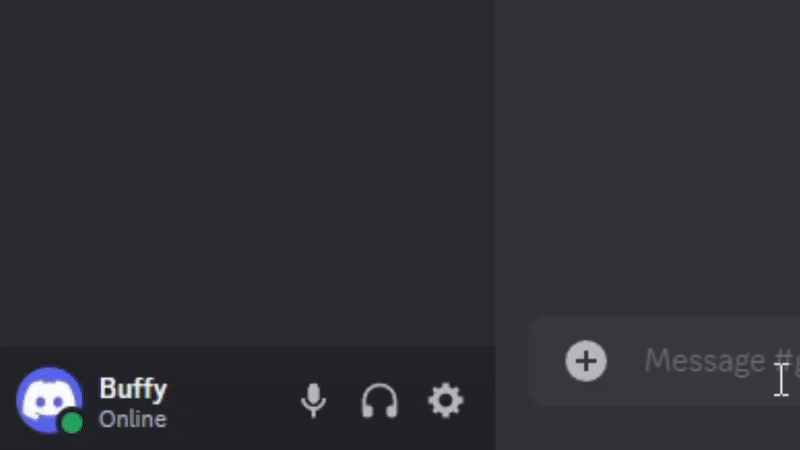Image resolution: width=800 pixels, height=450 pixels.
Task: Click the Online status text
Action: 133,419
